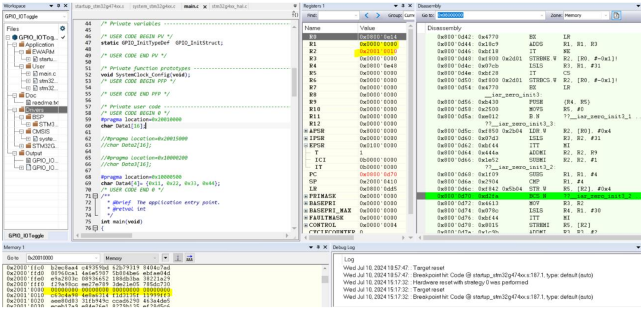Collapse the Application folder node
The height and width of the screenshot is (309, 644).
[15, 45]
